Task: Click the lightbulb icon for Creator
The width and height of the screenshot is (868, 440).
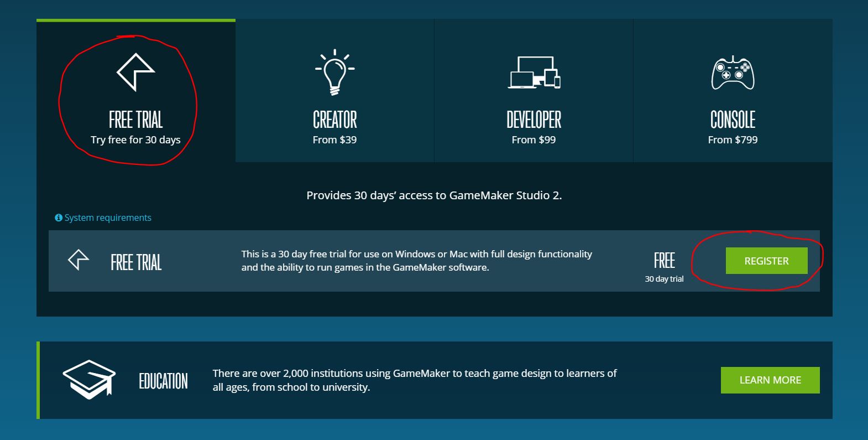Action: [x=334, y=73]
